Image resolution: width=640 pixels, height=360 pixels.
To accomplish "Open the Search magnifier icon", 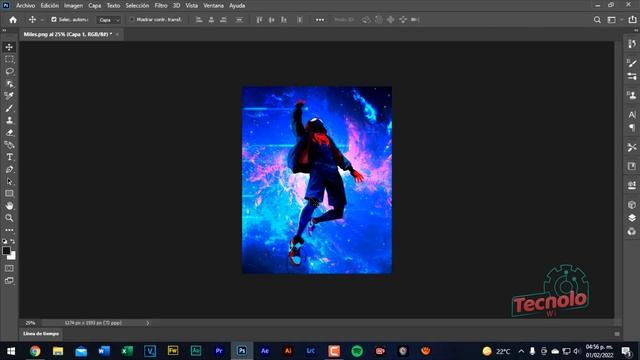I will [597, 20].
